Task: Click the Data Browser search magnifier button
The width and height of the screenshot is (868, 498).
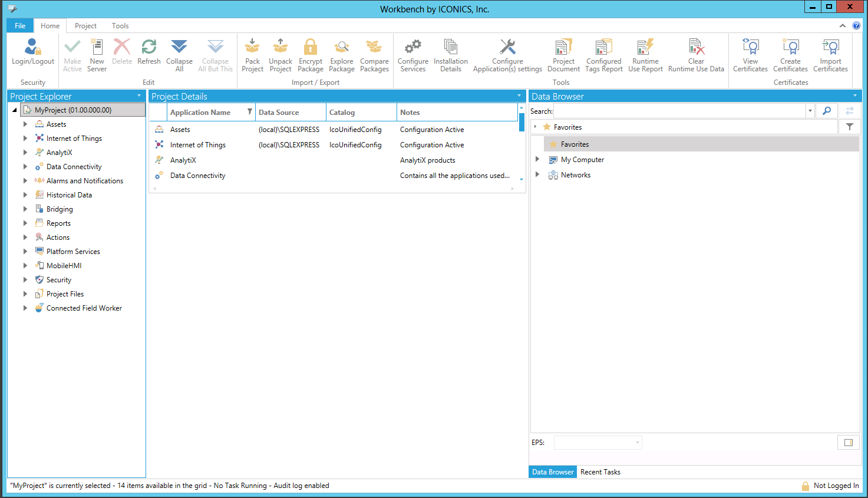Action: click(827, 111)
